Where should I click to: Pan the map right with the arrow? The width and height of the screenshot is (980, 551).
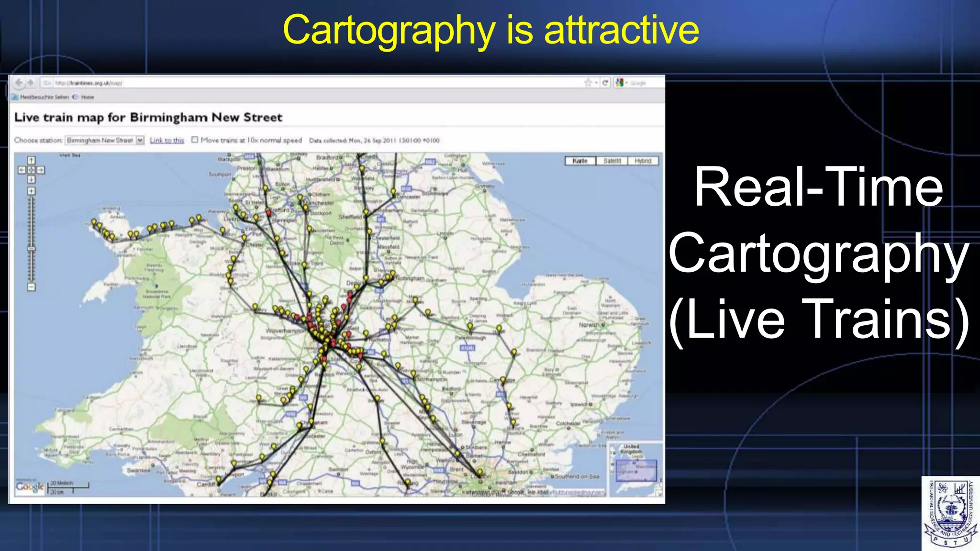41,170
